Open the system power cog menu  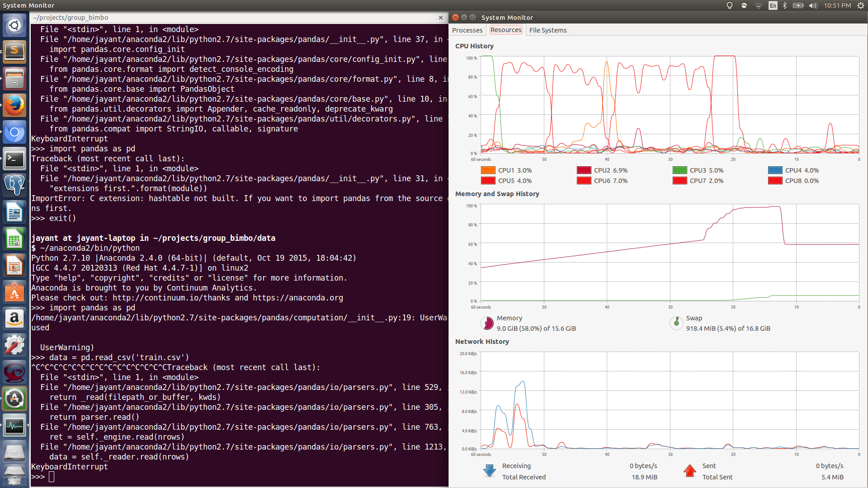(860, 5)
